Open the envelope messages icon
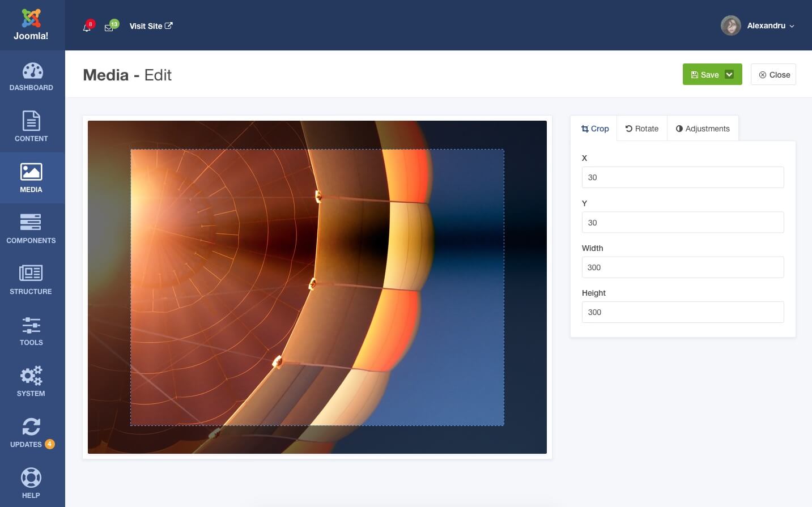Screen dimensions: 812x507 tap(109, 27)
